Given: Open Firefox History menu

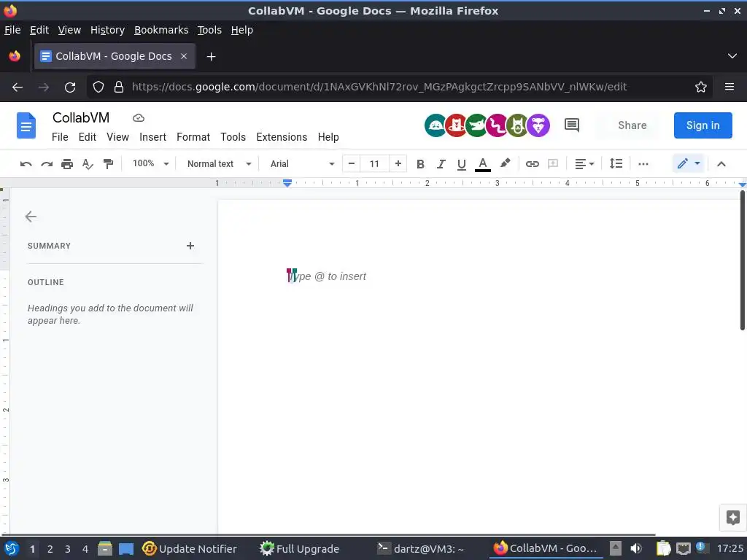Looking at the screenshot, I should click(107, 30).
